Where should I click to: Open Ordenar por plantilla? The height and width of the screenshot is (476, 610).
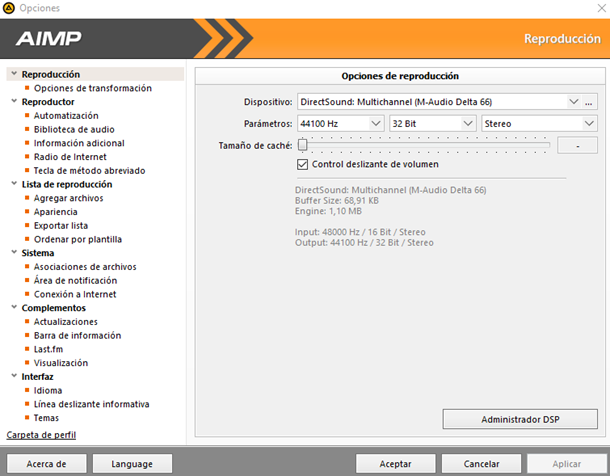point(78,239)
